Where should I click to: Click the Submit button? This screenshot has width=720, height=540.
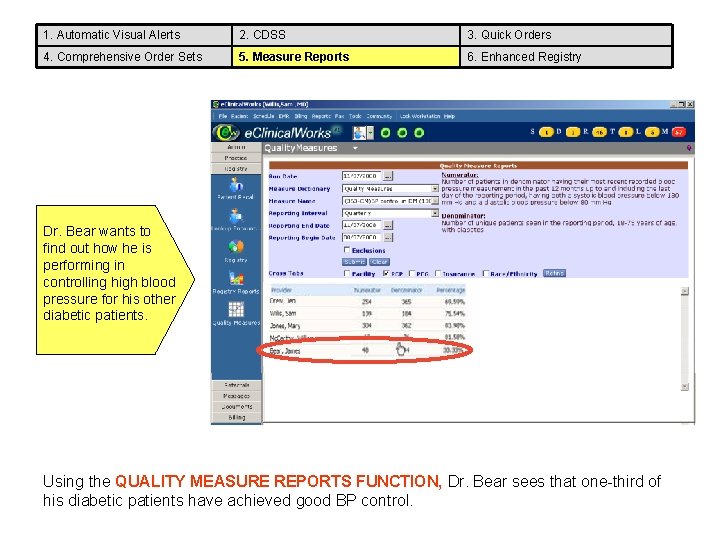tap(354, 262)
